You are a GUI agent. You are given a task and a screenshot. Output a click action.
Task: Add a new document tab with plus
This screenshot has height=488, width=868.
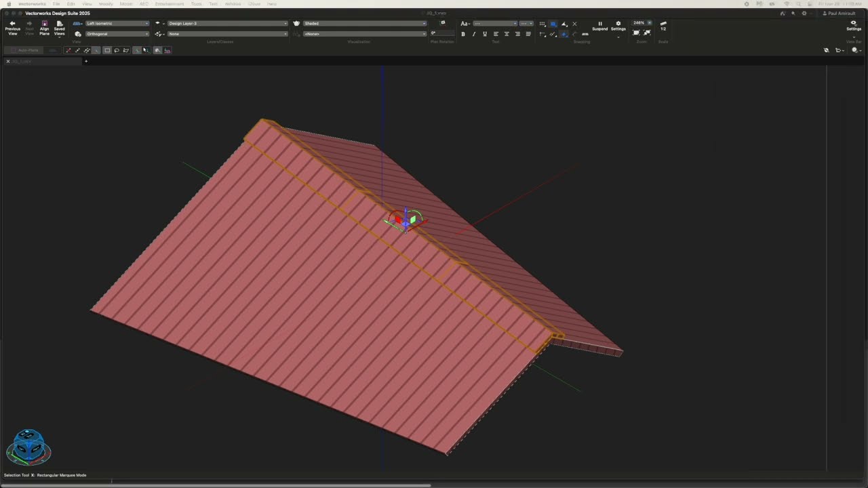86,61
